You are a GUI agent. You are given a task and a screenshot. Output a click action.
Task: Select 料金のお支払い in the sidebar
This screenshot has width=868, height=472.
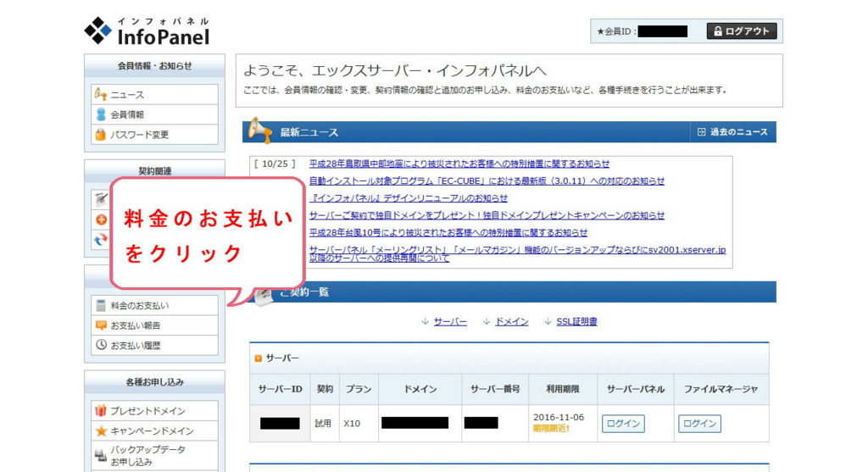pyautogui.click(x=154, y=305)
